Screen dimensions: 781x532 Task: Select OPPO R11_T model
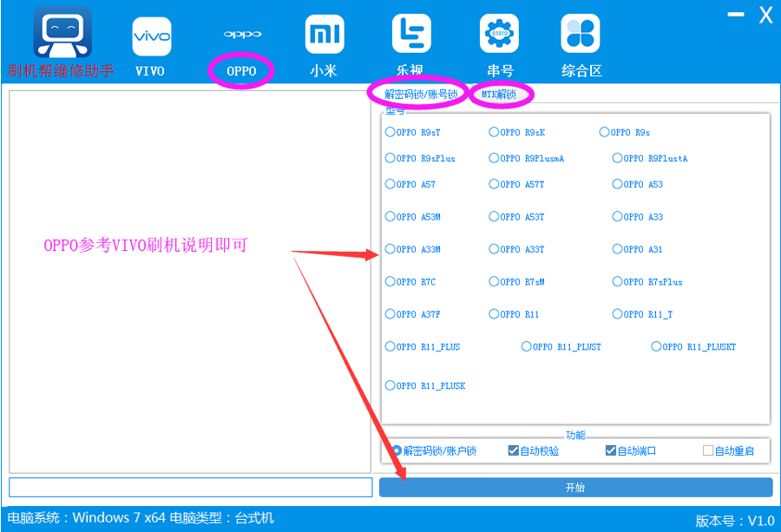pyautogui.click(x=642, y=314)
